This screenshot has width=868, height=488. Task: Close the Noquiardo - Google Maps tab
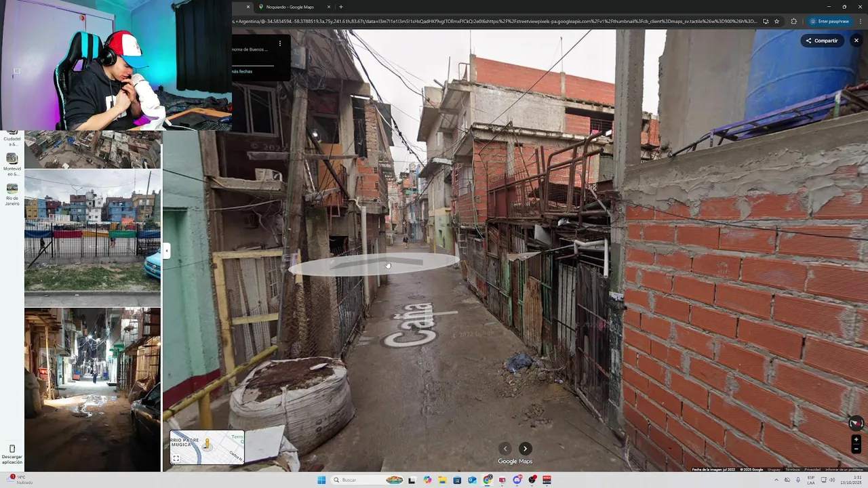coord(329,7)
